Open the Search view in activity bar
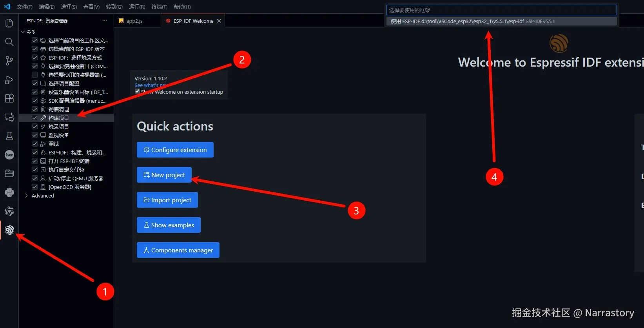Screen dimensions: 644x328 [9, 42]
